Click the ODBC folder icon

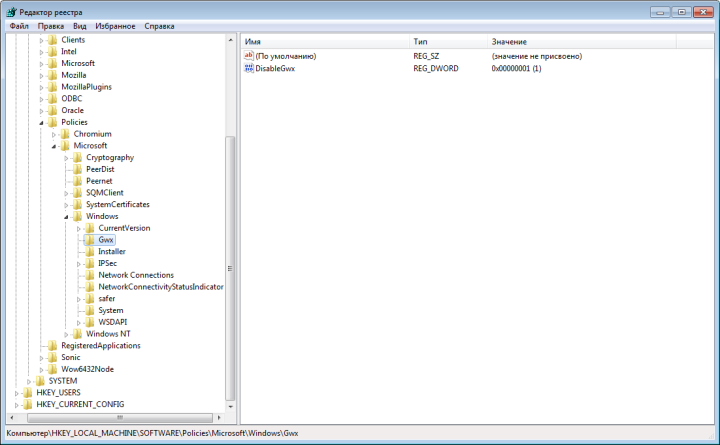tap(53, 99)
